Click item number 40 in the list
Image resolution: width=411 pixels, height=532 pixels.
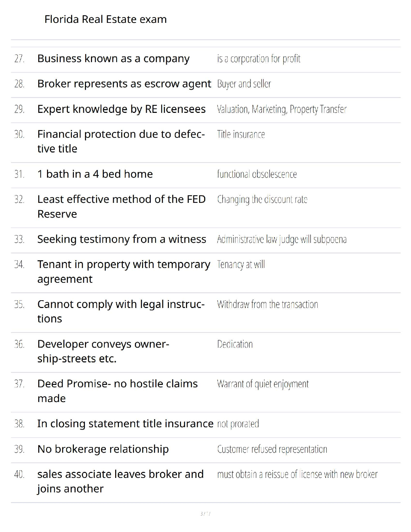[19, 474]
